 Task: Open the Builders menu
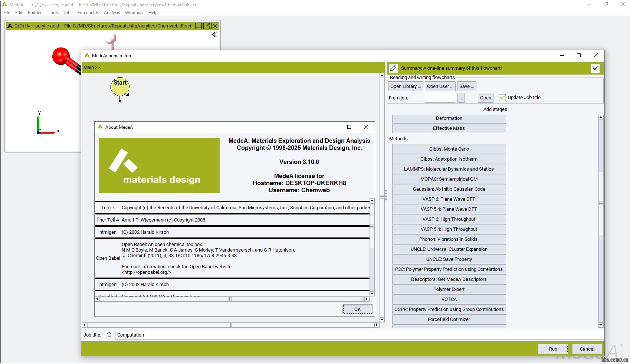pos(36,13)
